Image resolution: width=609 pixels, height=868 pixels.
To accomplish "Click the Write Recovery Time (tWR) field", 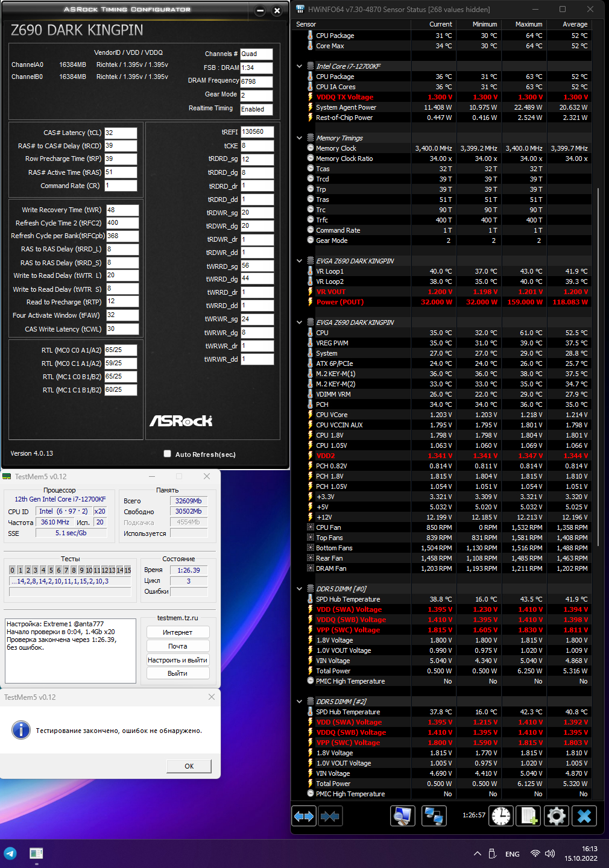I will click(x=122, y=210).
